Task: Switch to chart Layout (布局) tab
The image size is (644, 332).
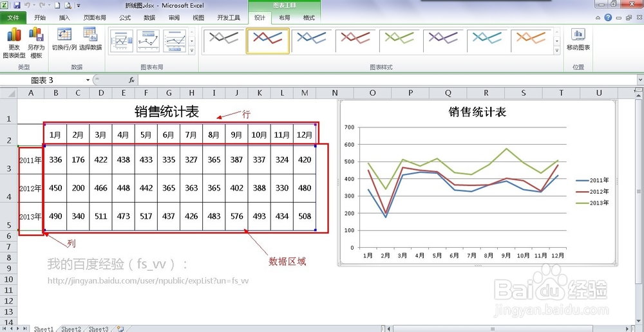Action: tap(284, 17)
